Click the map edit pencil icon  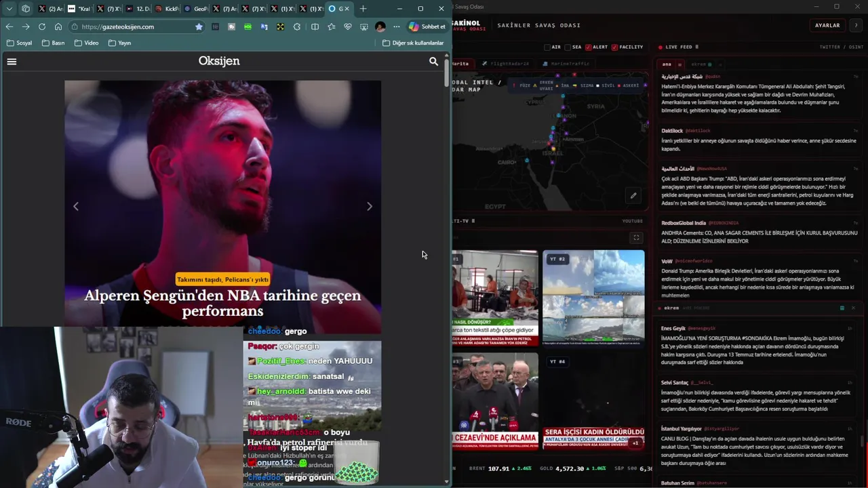633,196
